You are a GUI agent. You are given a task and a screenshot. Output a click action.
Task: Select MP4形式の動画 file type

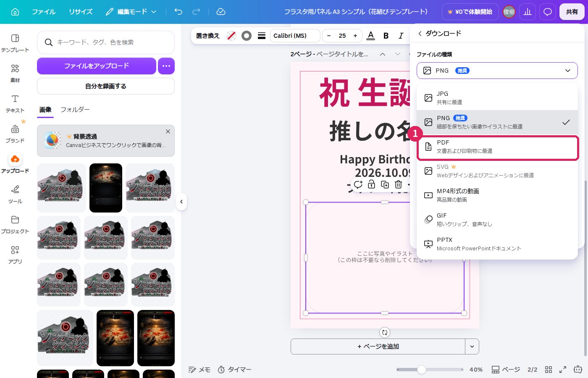pos(497,195)
